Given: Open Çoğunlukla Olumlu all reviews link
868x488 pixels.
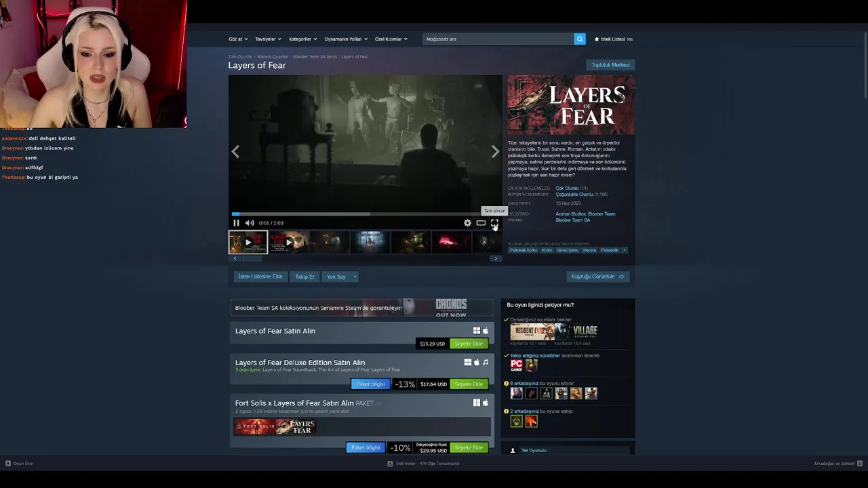Looking at the screenshot, I should point(574,195).
